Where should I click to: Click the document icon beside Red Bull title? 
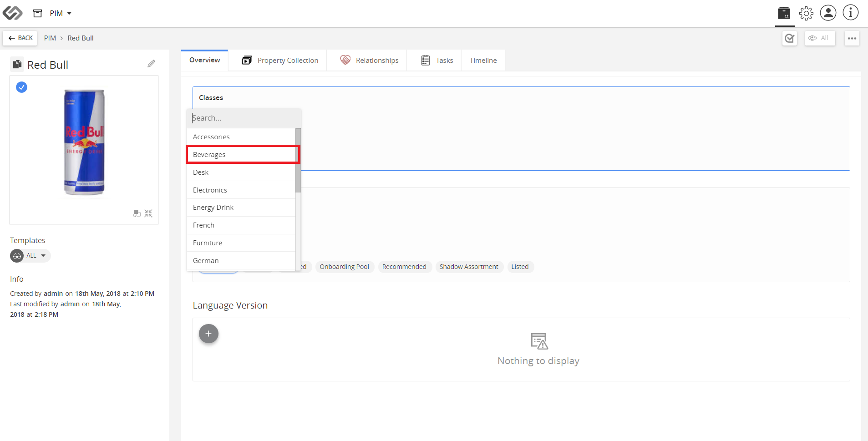click(17, 65)
